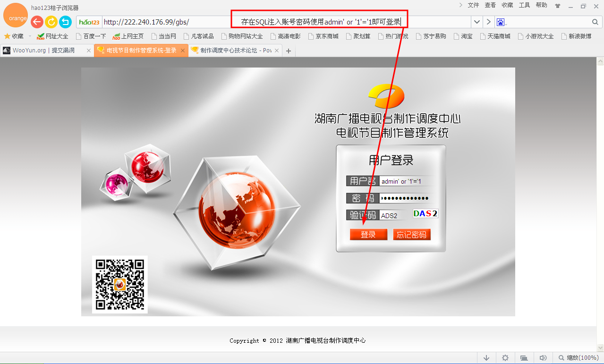
Task: Open the 文件 menu
Action: coord(473,5)
